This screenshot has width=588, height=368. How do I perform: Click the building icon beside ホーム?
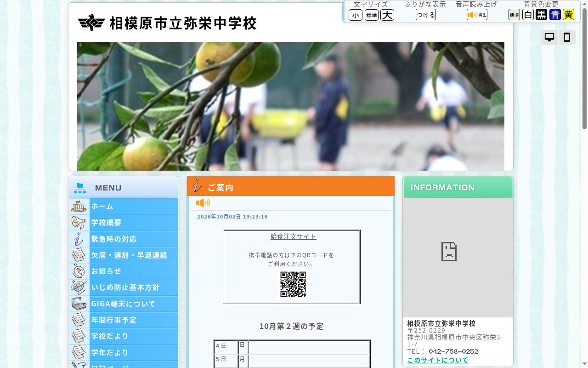point(79,206)
